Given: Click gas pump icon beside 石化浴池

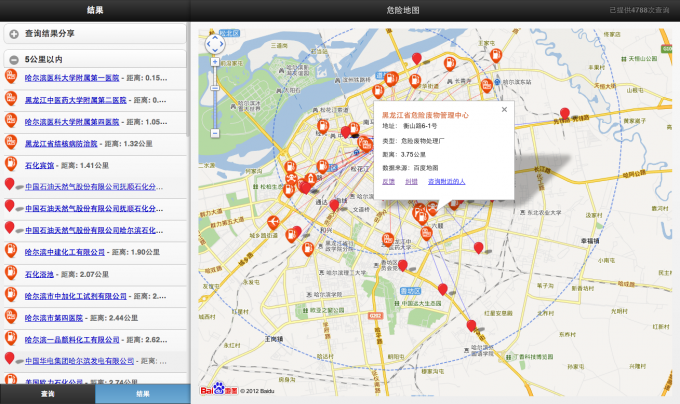Looking at the screenshot, I should pos(11,273).
